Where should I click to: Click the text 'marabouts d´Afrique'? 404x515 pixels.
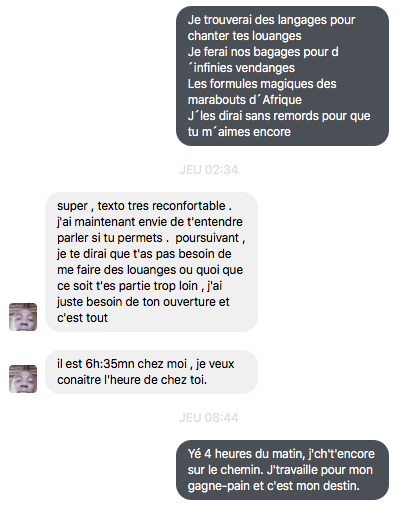tap(245, 100)
